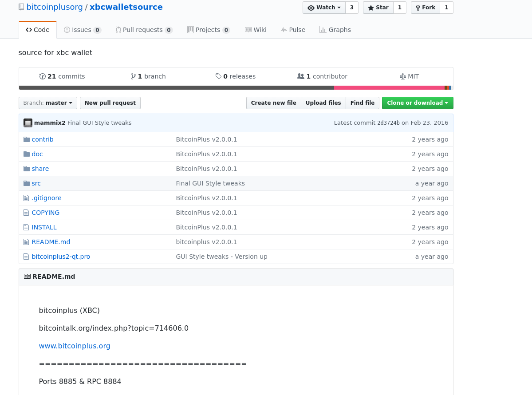Image resolution: width=532 pixels, height=395 pixels.
Task: Open the 'bitcoinplus v2.0.0.1' commit message for README.md
Action: pos(206,241)
